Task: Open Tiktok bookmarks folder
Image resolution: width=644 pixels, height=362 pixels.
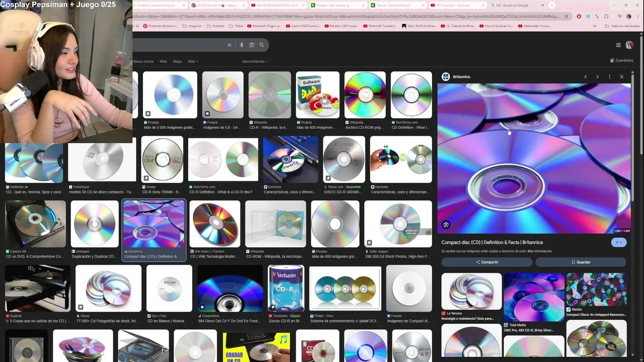Action: (x=235, y=26)
